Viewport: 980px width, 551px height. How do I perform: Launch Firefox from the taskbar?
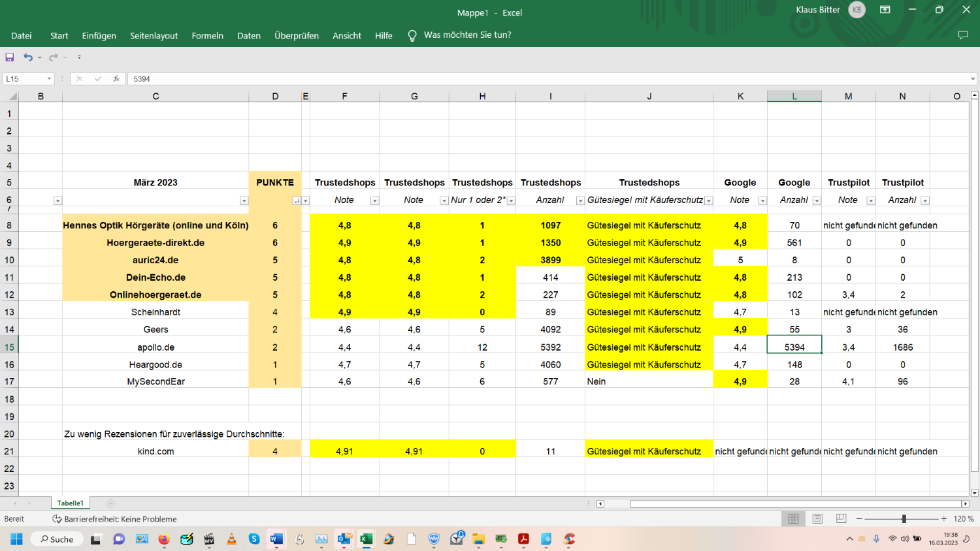[163, 539]
